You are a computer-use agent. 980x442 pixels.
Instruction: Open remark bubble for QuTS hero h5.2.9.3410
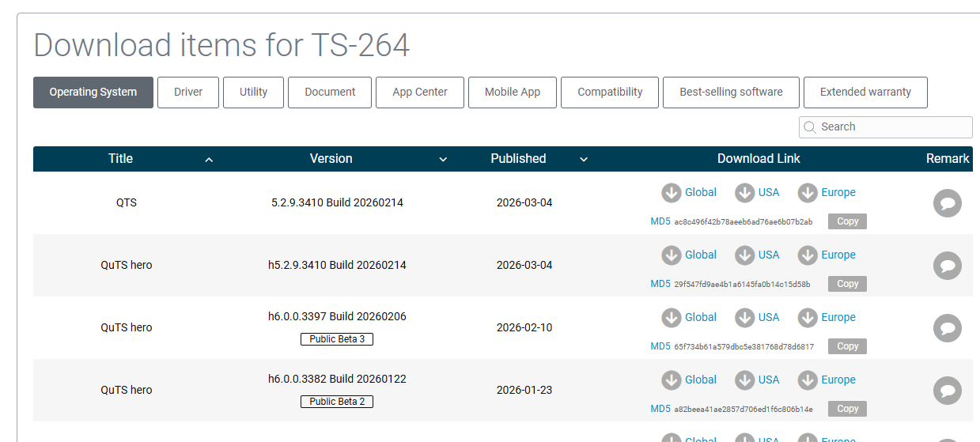(947, 266)
